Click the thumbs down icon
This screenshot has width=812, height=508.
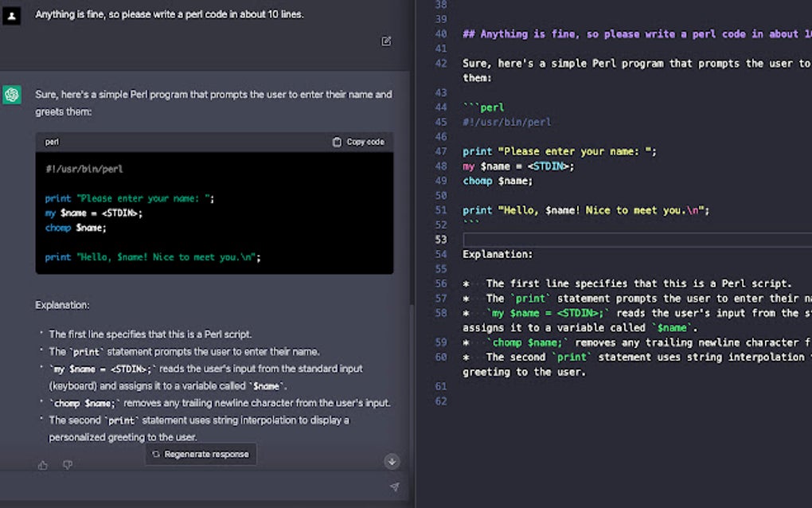pos(68,465)
